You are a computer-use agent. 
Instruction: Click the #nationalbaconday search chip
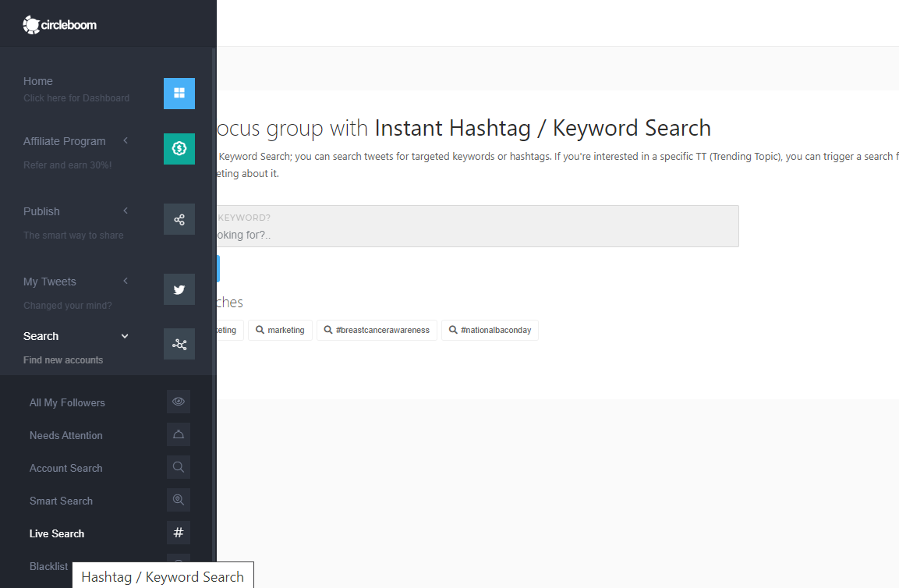(490, 330)
